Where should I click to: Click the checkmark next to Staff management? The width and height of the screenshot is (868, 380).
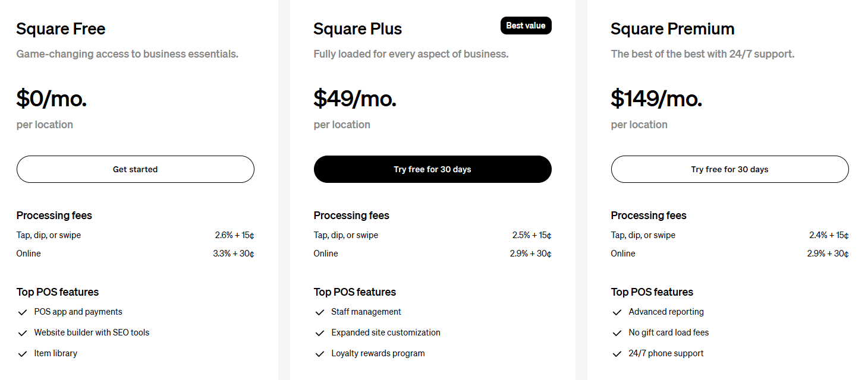320,312
